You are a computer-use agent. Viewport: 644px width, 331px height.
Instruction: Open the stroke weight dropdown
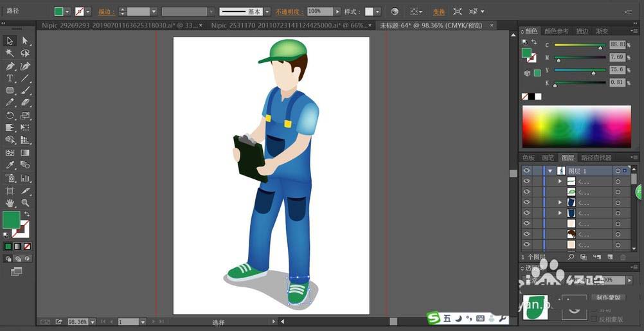154,12
